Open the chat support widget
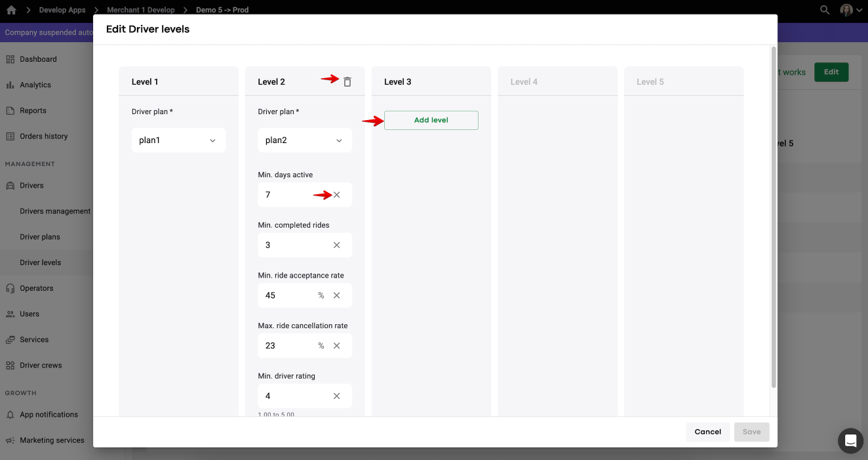Screen dimensions: 868x460 pyautogui.click(x=850, y=440)
